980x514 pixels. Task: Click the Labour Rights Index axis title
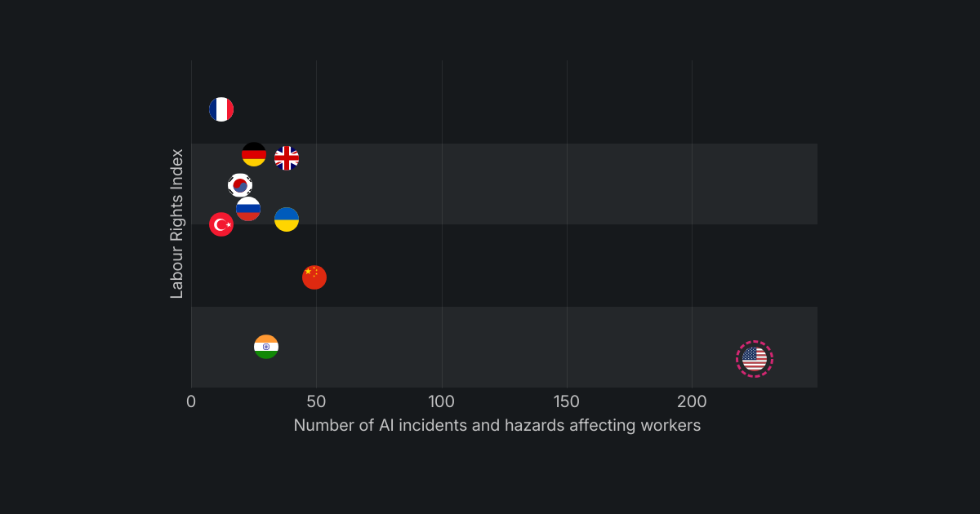pos(177,224)
